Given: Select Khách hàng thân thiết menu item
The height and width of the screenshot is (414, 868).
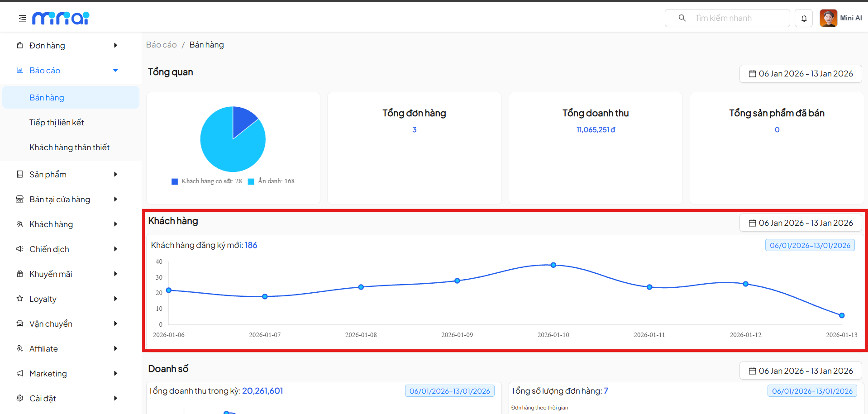Looking at the screenshot, I should (69, 148).
